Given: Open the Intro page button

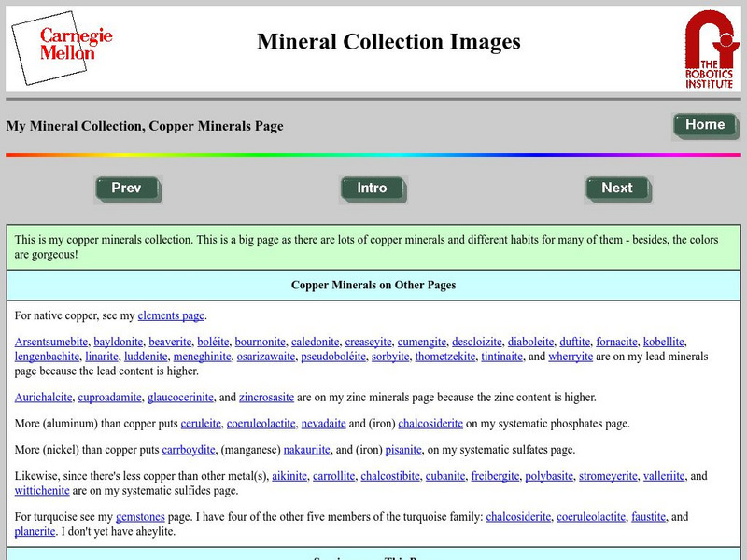Looking at the screenshot, I should tap(372, 189).
